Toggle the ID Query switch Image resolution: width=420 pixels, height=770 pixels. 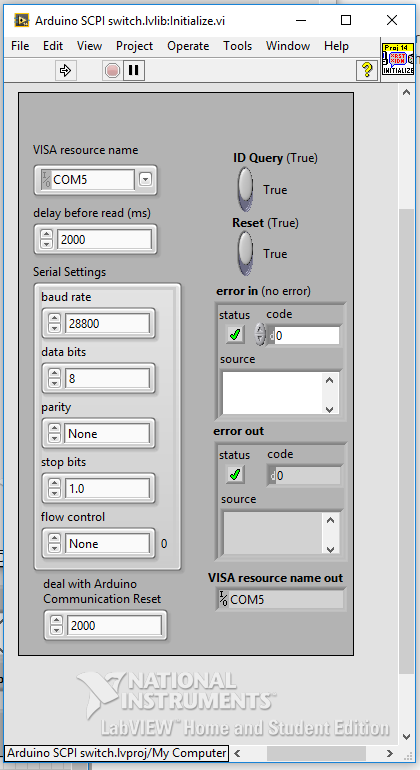pos(245,189)
